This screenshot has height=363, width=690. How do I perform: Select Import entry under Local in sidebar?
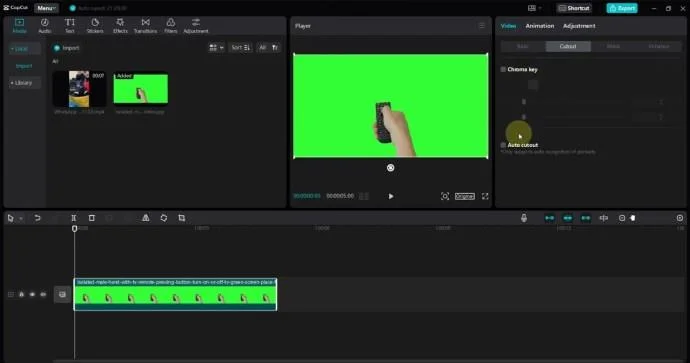coord(24,66)
